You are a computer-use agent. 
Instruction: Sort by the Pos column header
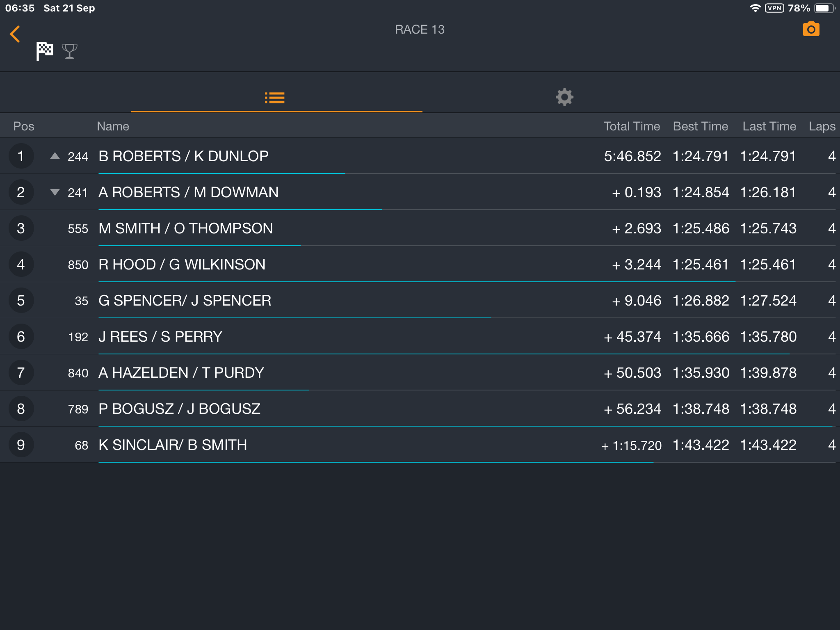pyautogui.click(x=24, y=126)
